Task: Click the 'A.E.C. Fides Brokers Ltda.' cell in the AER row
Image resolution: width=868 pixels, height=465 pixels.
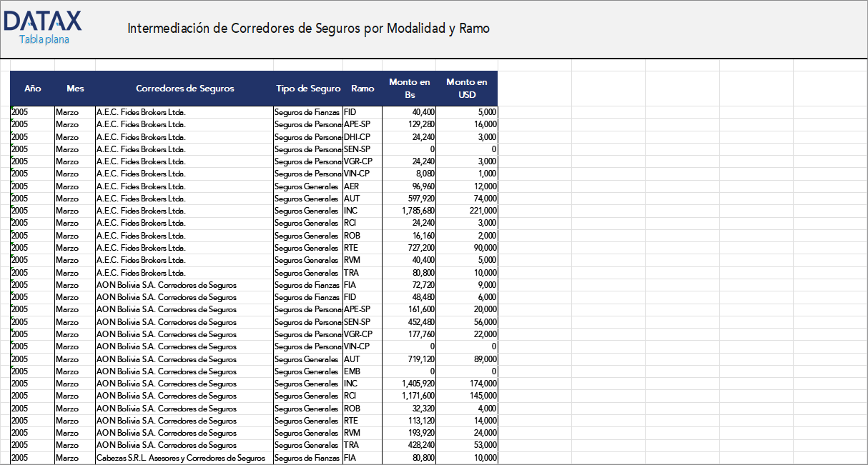Action: (184, 186)
